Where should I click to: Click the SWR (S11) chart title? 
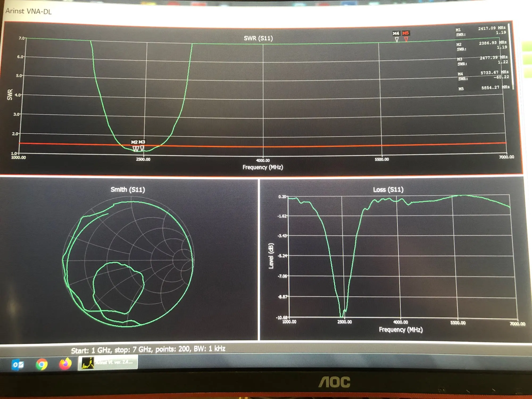click(258, 38)
